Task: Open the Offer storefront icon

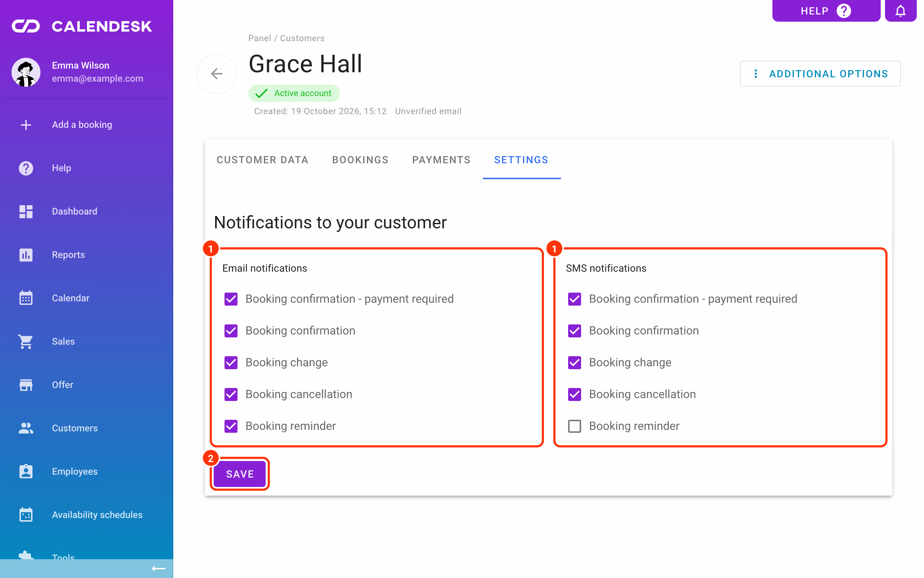Action: (x=26, y=385)
